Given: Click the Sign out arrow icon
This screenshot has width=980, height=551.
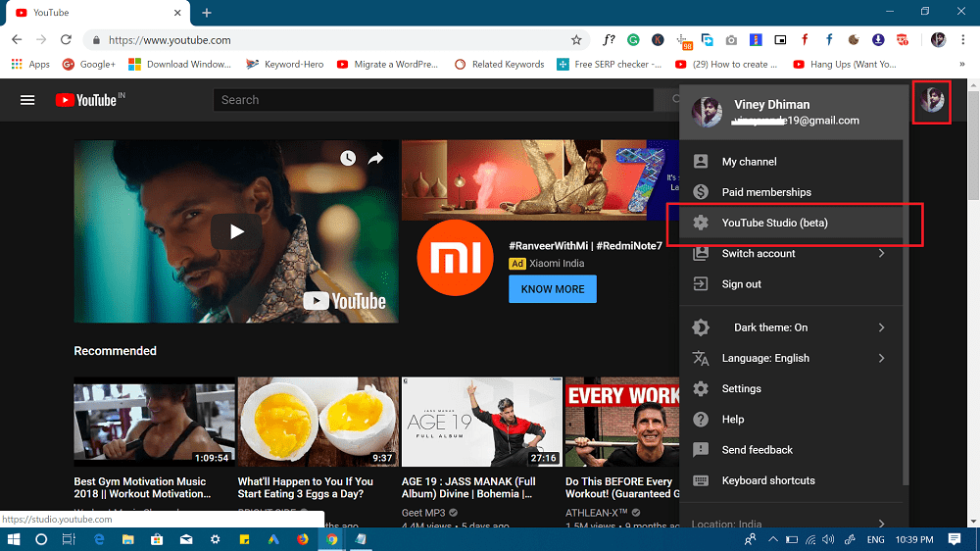Looking at the screenshot, I should 701,284.
